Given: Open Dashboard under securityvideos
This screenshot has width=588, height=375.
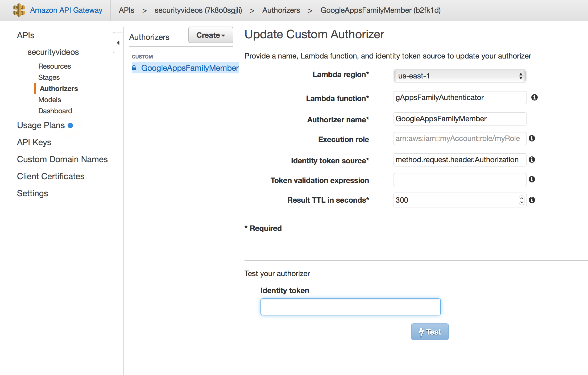Looking at the screenshot, I should click(x=55, y=111).
